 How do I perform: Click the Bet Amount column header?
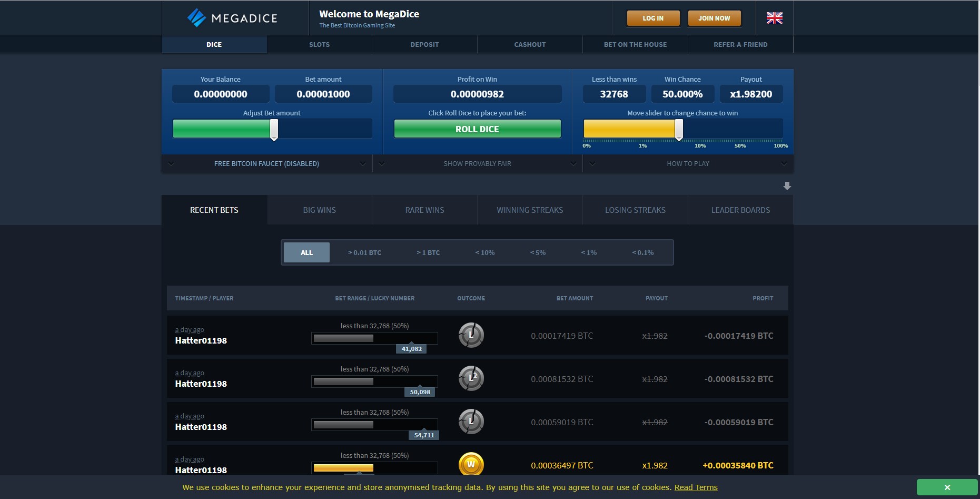click(575, 299)
